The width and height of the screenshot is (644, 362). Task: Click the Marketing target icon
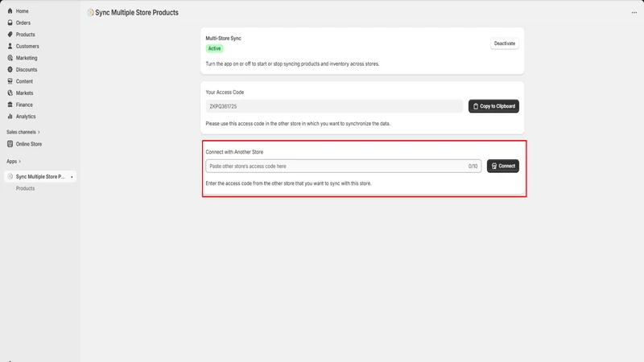(x=10, y=58)
